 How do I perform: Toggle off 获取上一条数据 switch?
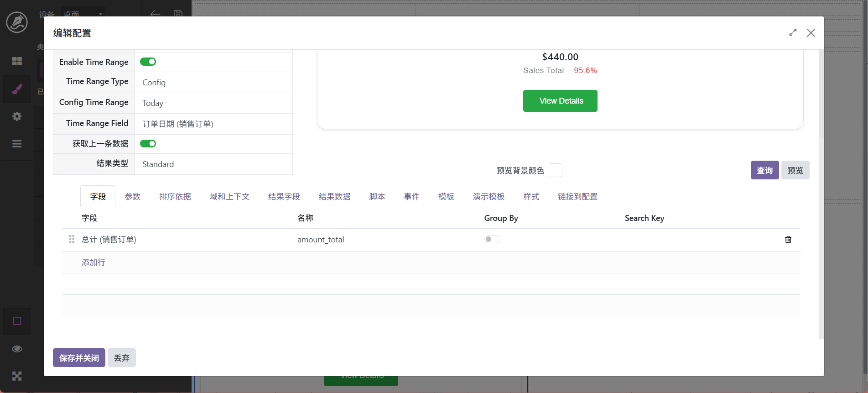coord(148,144)
